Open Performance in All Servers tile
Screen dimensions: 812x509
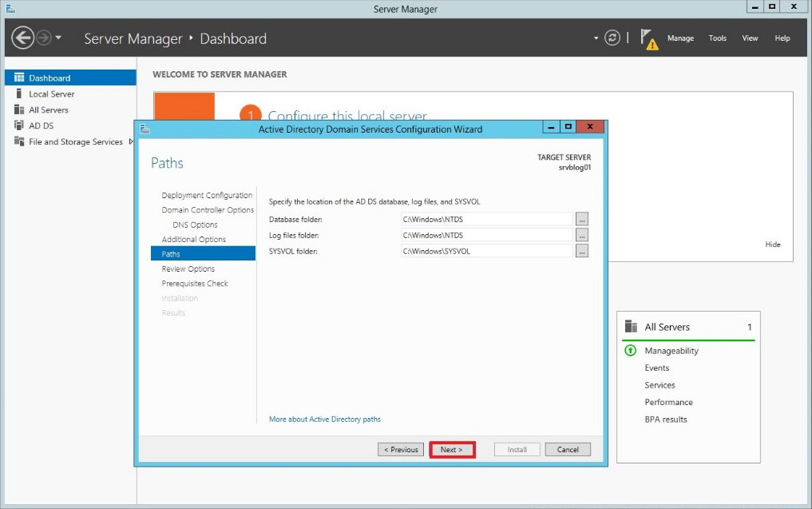tap(668, 402)
